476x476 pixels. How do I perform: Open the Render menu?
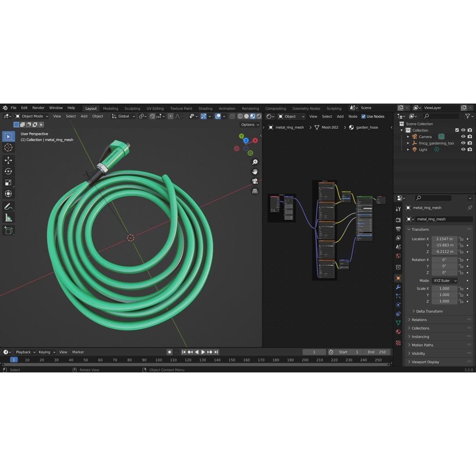click(38, 108)
